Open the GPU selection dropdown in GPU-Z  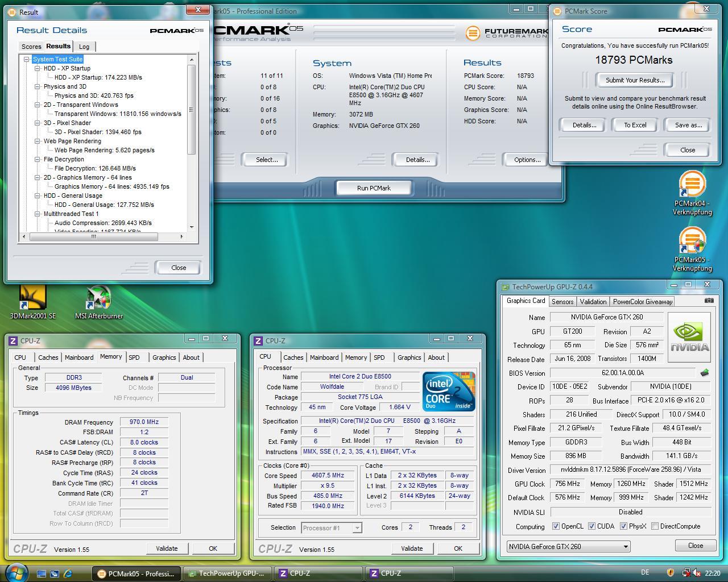tap(568, 546)
